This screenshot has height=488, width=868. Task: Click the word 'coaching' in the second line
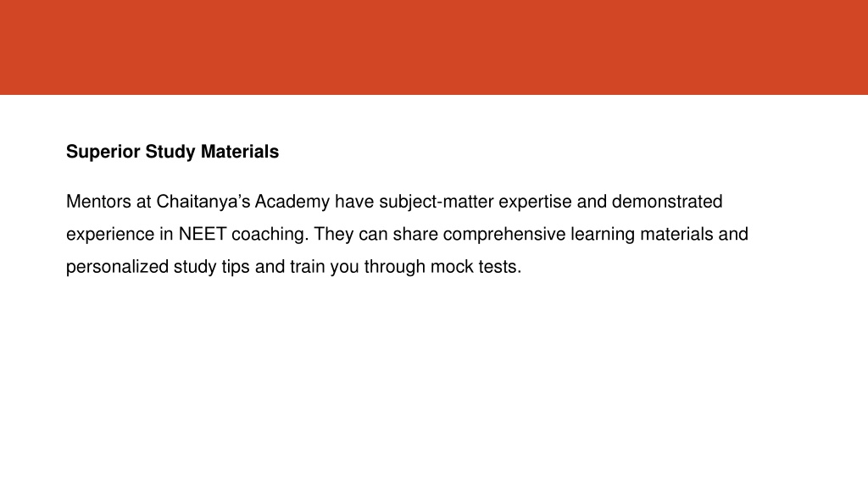click(268, 235)
